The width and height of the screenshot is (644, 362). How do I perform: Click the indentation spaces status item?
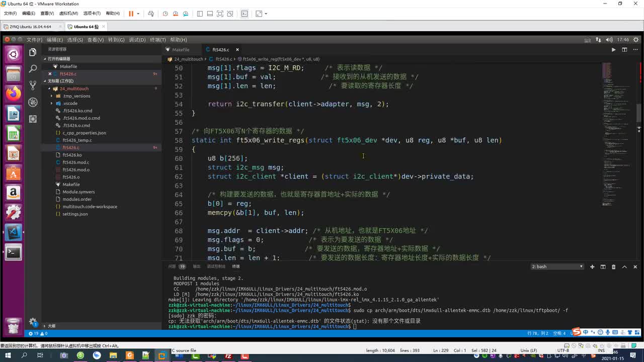click(x=559, y=333)
